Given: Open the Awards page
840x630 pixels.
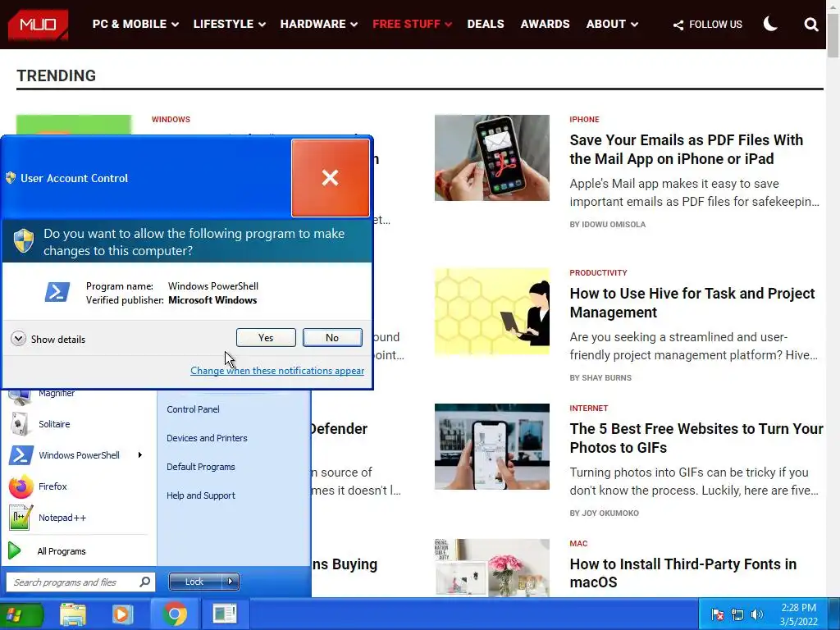Looking at the screenshot, I should 545,24.
